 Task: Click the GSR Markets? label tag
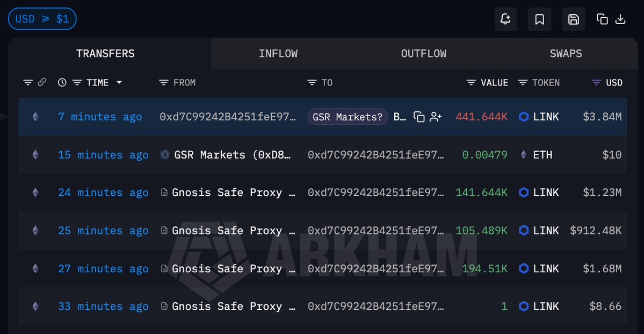pyautogui.click(x=348, y=117)
